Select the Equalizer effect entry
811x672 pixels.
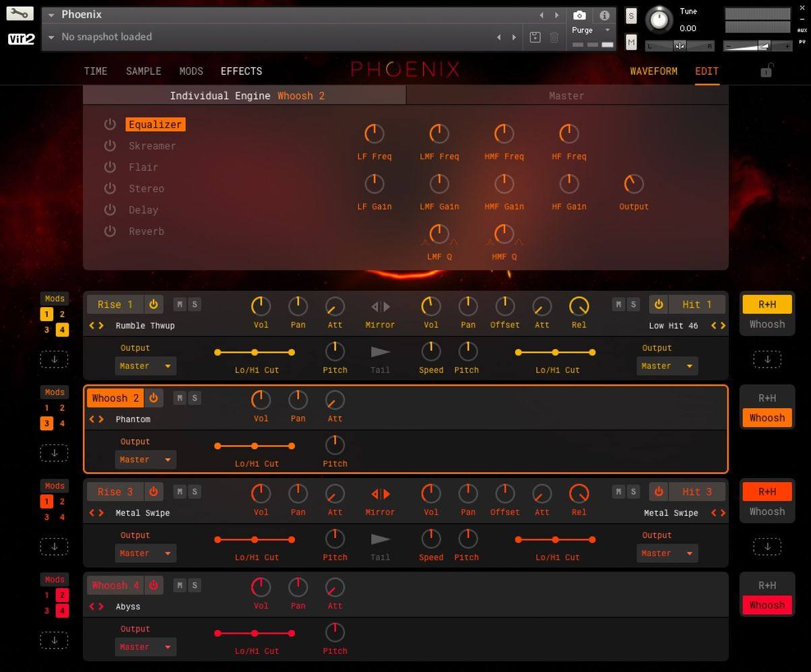pyautogui.click(x=155, y=124)
